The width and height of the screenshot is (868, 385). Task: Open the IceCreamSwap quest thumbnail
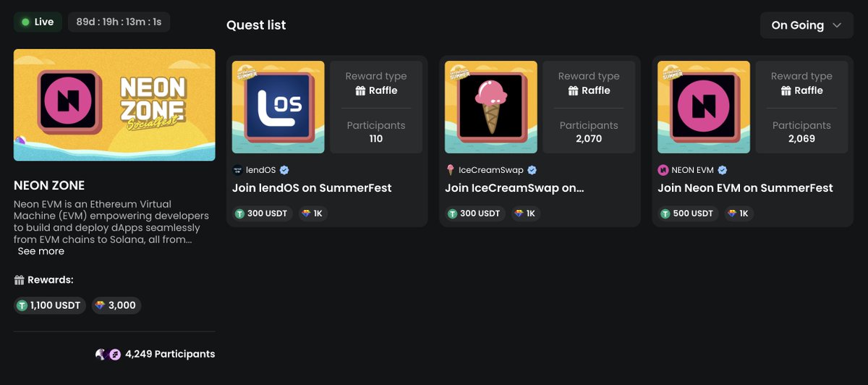pyautogui.click(x=491, y=107)
